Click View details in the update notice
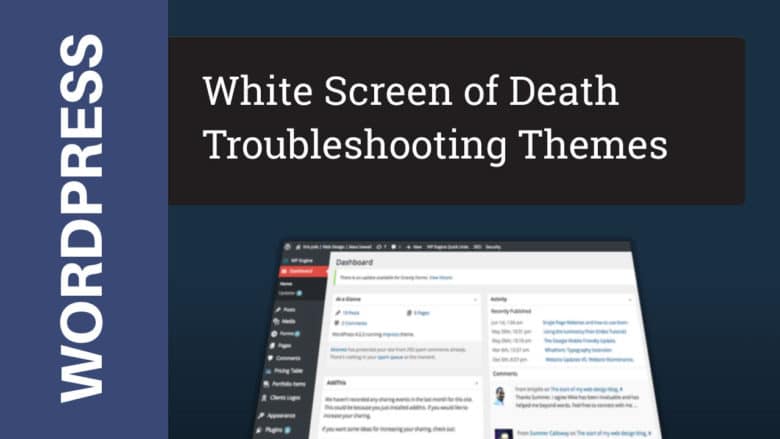The image size is (780, 439). tap(441, 277)
